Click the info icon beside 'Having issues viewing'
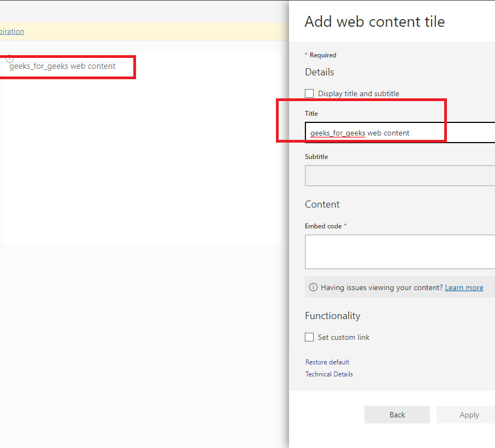Viewport: 495px width, 448px height. 313,287
